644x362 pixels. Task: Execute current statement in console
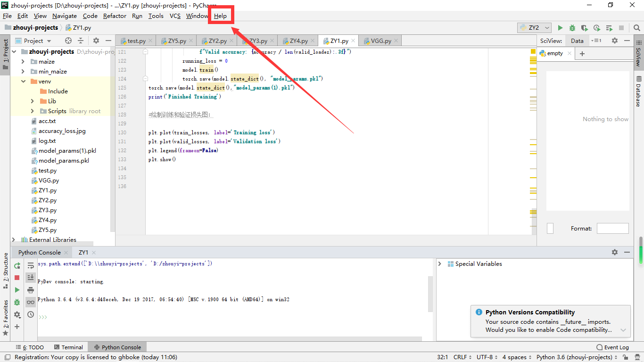click(x=17, y=290)
